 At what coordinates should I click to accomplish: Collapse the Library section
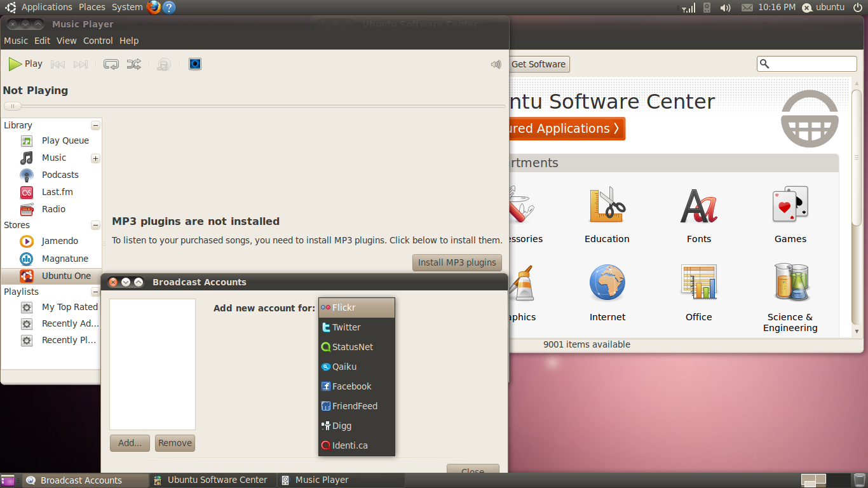[x=95, y=126]
